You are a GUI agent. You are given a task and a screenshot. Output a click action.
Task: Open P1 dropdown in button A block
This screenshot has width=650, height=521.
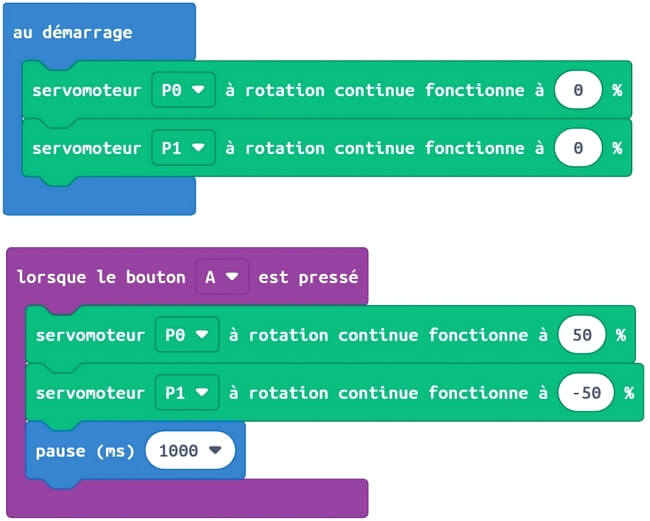(x=187, y=393)
